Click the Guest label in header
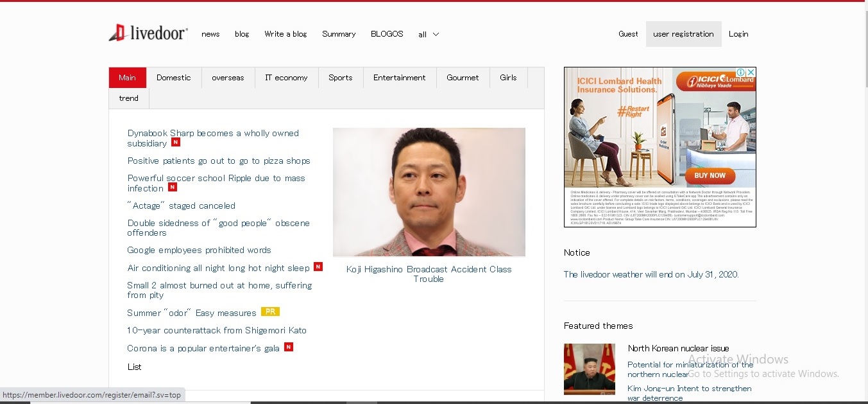 point(628,34)
